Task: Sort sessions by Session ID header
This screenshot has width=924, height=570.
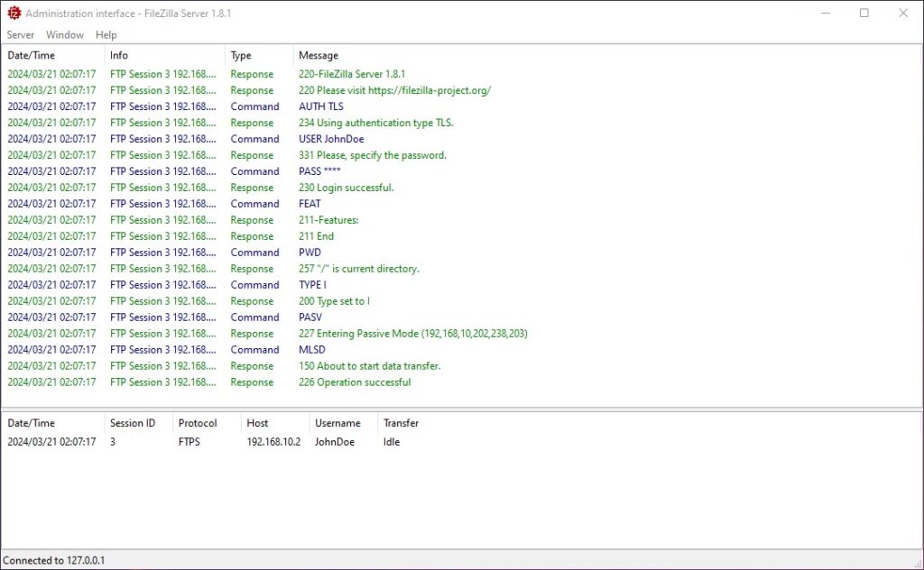Action: click(x=133, y=423)
